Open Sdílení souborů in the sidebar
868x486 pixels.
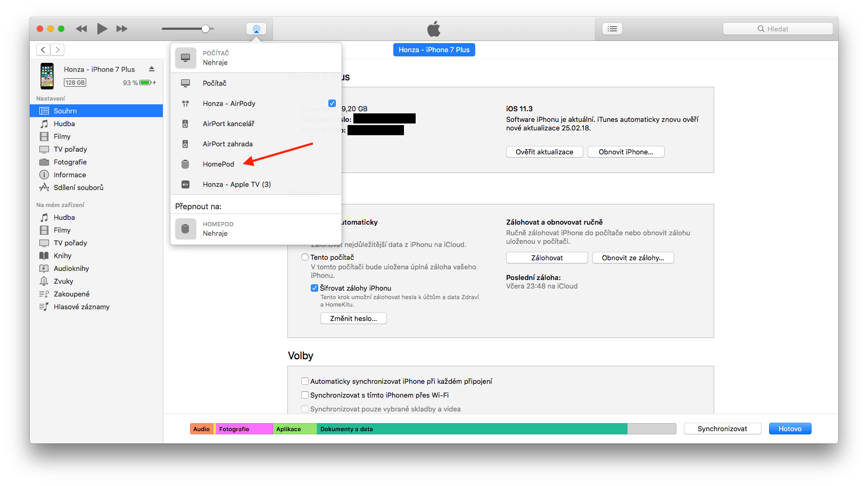pos(96,187)
